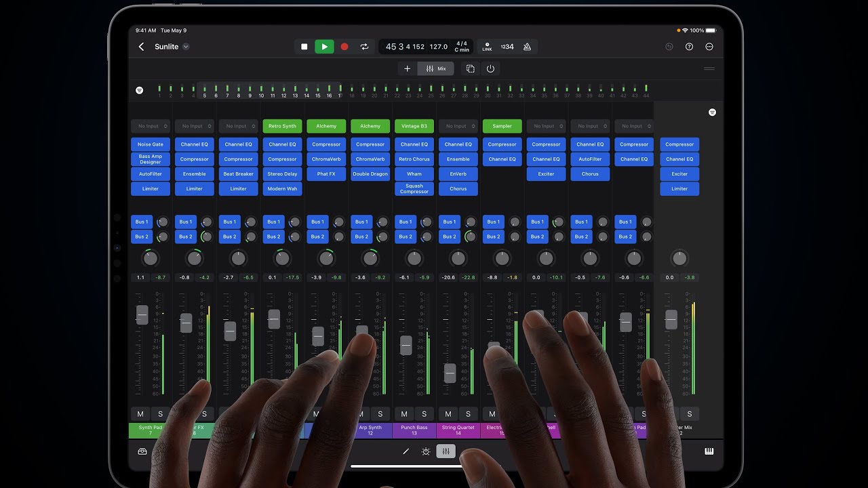The width and height of the screenshot is (868, 488).
Task: Stop playback with the Stop button
Action: tap(304, 47)
